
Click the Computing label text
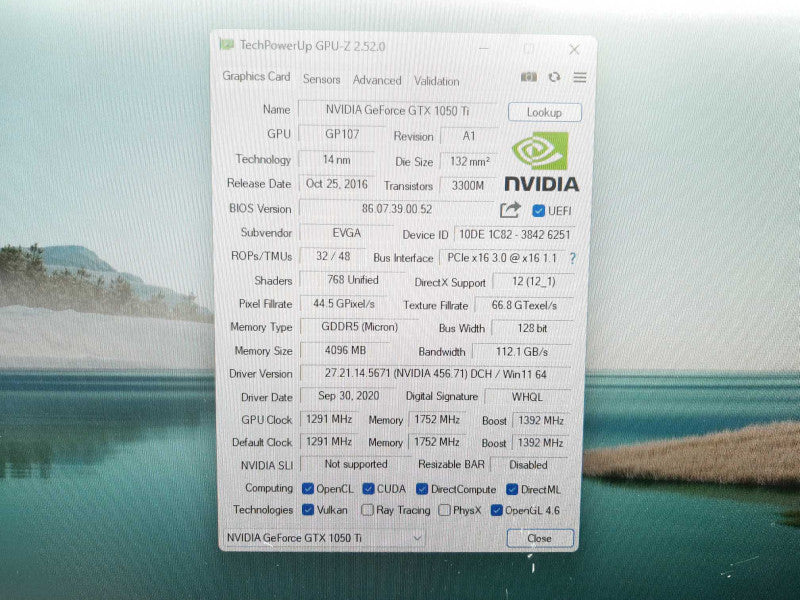click(x=269, y=488)
